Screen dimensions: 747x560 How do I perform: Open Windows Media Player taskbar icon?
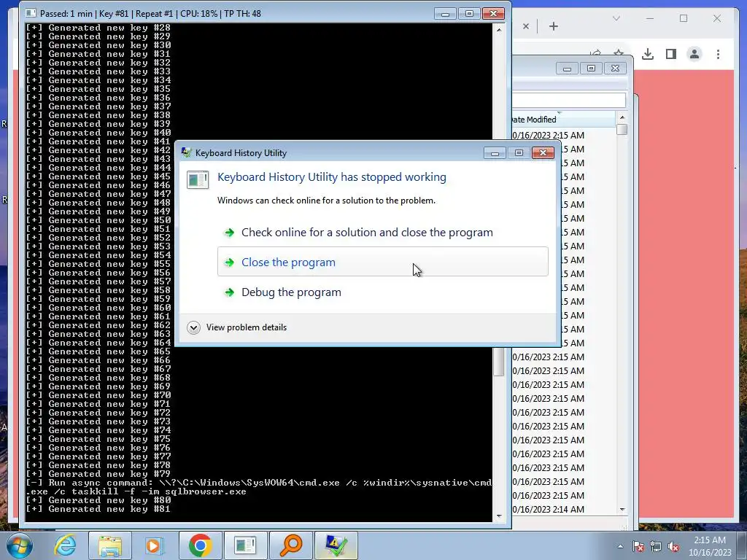(155, 545)
